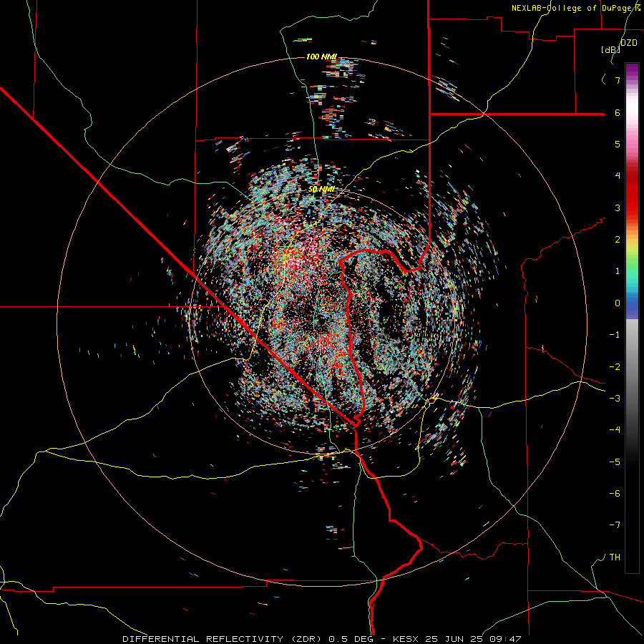The width and height of the screenshot is (644, 644).
Task: Click the TH threshold label on the scale
Action: click(615, 557)
